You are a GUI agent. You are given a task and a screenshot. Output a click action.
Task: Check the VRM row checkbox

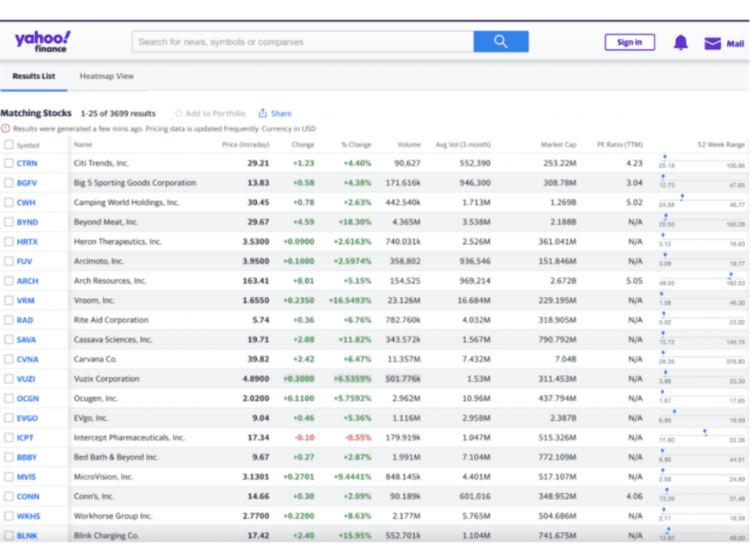(x=9, y=301)
